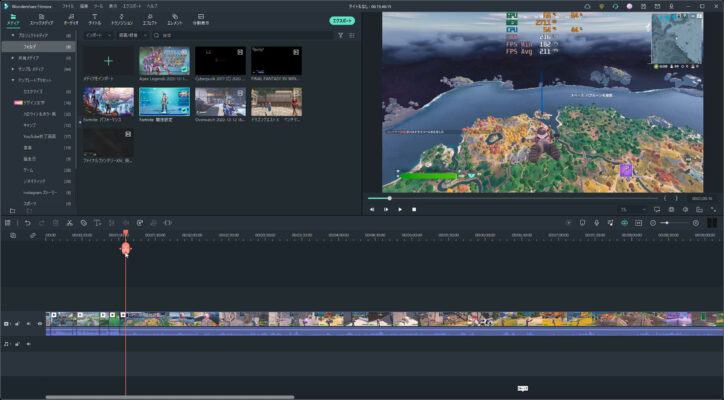This screenshot has height=400, width=724.
Task: Set mark-out point on preview bar
Action: [x=677, y=199]
